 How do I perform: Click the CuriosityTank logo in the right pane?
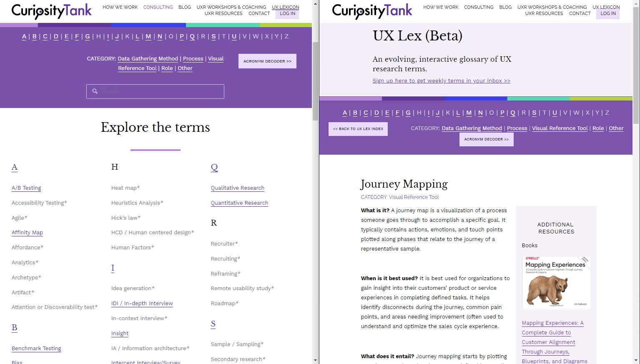point(371,11)
